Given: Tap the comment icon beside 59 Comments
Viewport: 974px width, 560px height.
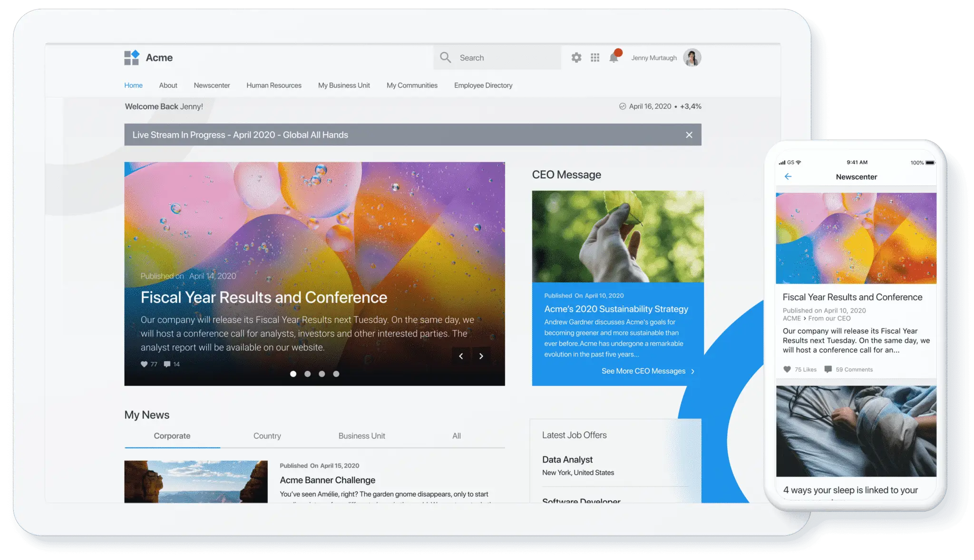Looking at the screenshot, I should click(828, 369).
